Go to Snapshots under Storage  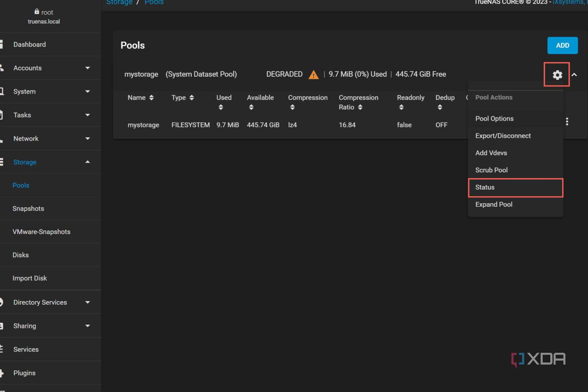[x=50, y=208]
